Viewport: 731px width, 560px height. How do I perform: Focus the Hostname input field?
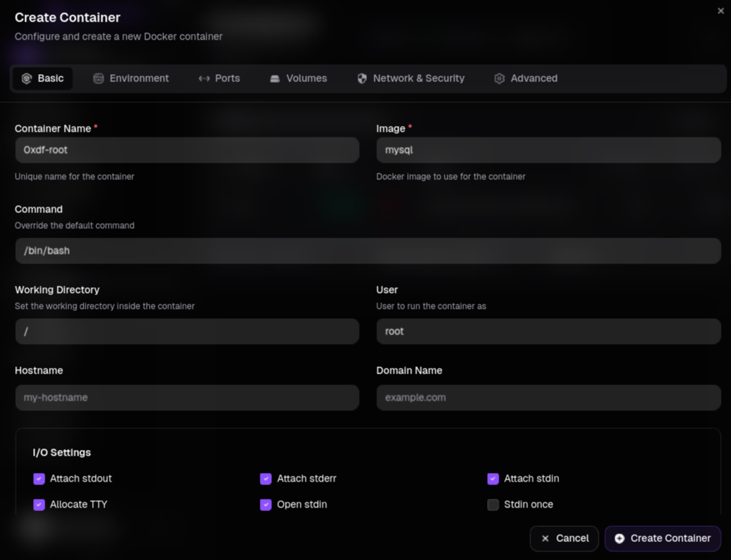(187, 398)
